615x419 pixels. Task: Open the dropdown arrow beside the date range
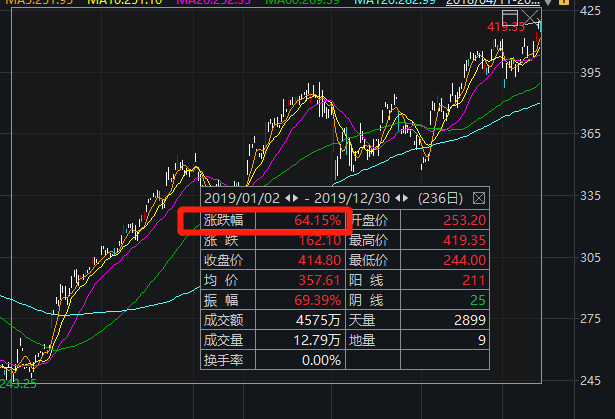click(548, 2)
